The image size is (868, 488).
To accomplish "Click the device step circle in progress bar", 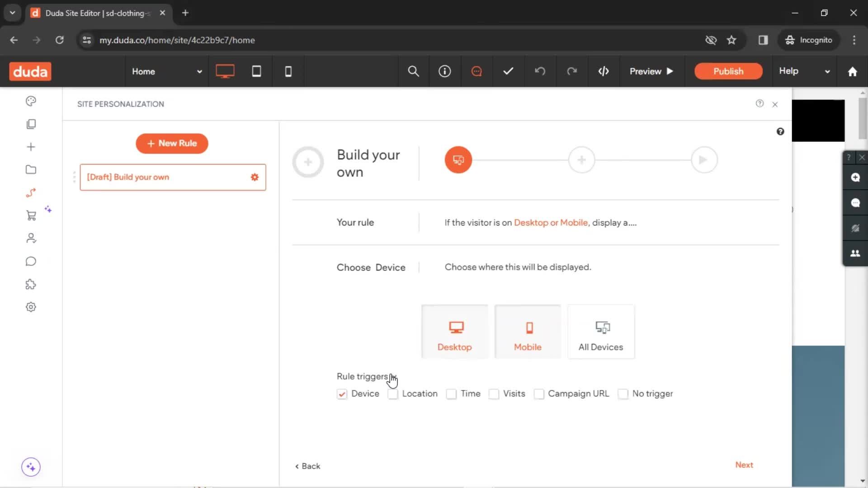I will coord(458,160).
